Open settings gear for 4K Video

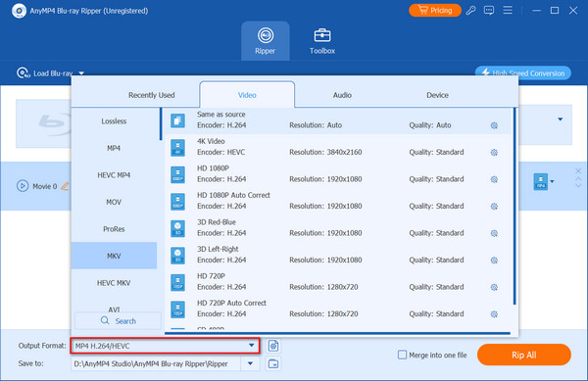pyautogui.click(x=494, y=153)
